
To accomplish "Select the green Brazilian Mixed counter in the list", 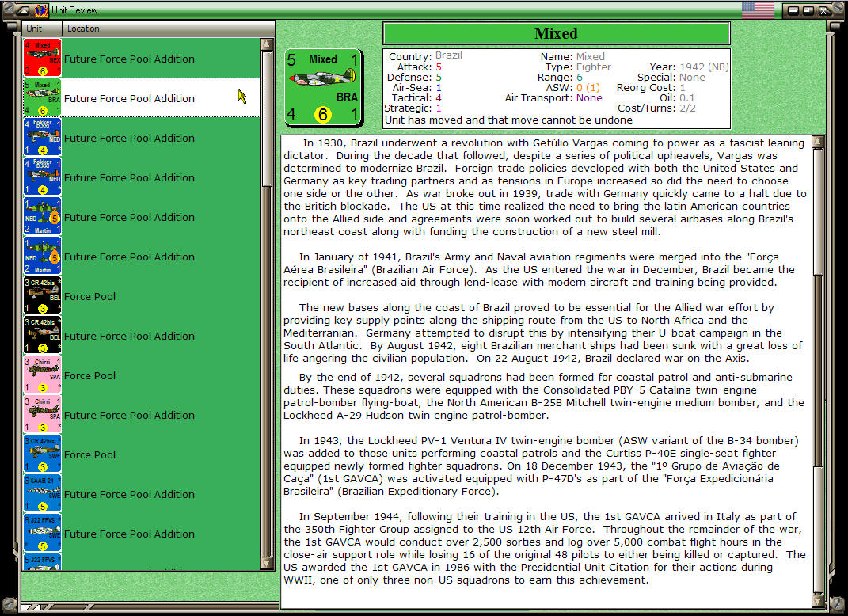I will click(x=42, y=97).
